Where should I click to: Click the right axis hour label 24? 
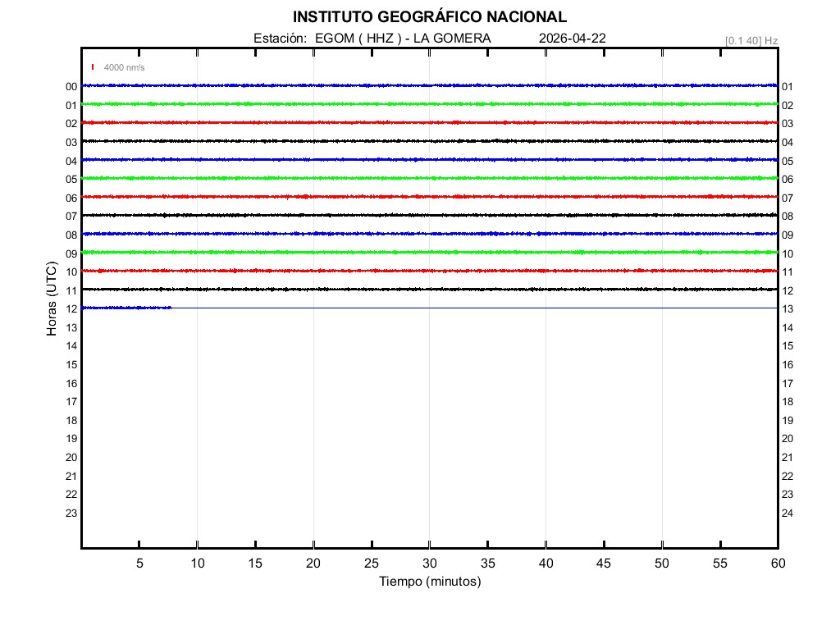click(787, 514)
